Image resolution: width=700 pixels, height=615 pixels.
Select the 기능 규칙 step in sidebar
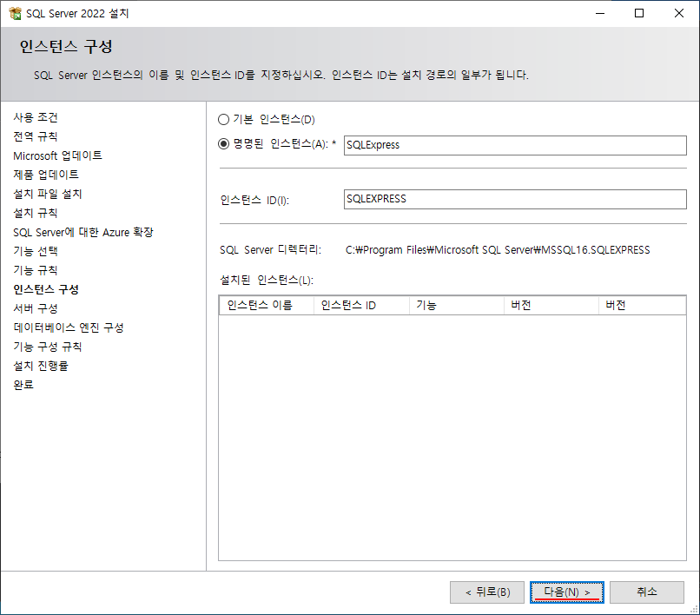[x=36, y=270]
